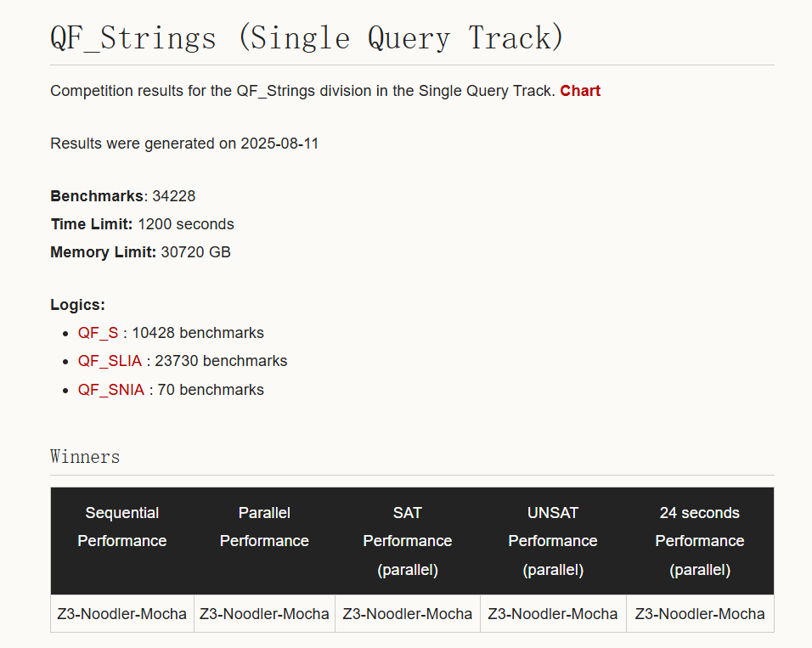Select the Sequential Performance column header
Image resolution: width=812 pixels, height=648 pixels.
[x=122, y=527]
